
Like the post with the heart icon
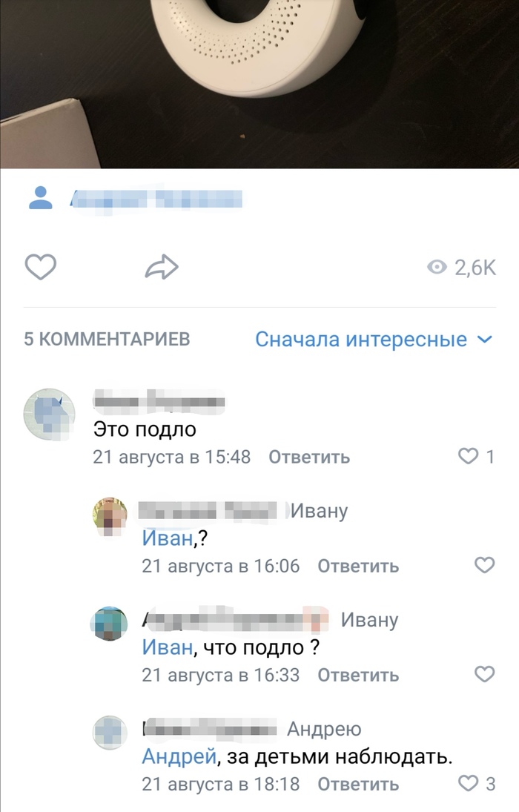pos(40,267)
